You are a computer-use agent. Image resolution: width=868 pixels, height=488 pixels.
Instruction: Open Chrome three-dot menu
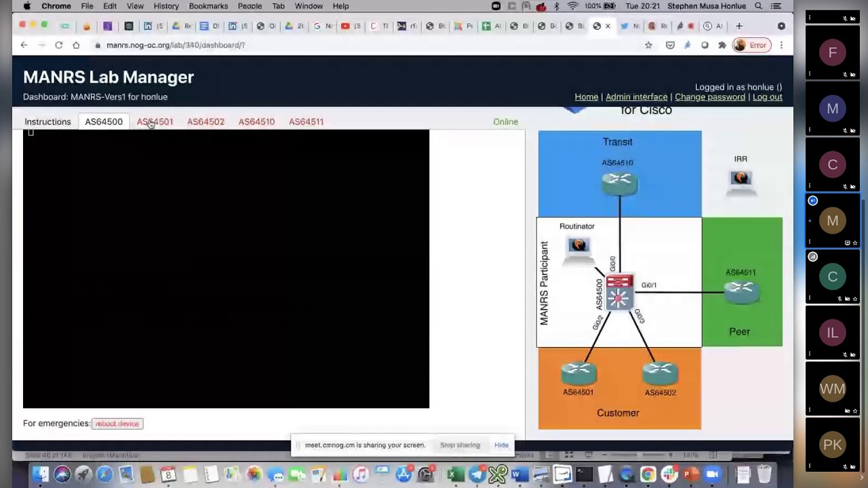(x=781, y=45)
